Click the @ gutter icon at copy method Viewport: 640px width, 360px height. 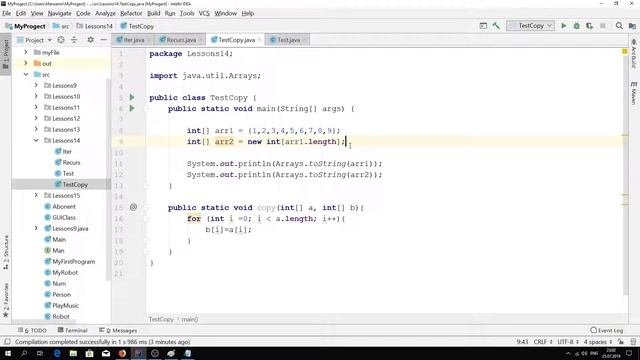[x=133, y=207]
